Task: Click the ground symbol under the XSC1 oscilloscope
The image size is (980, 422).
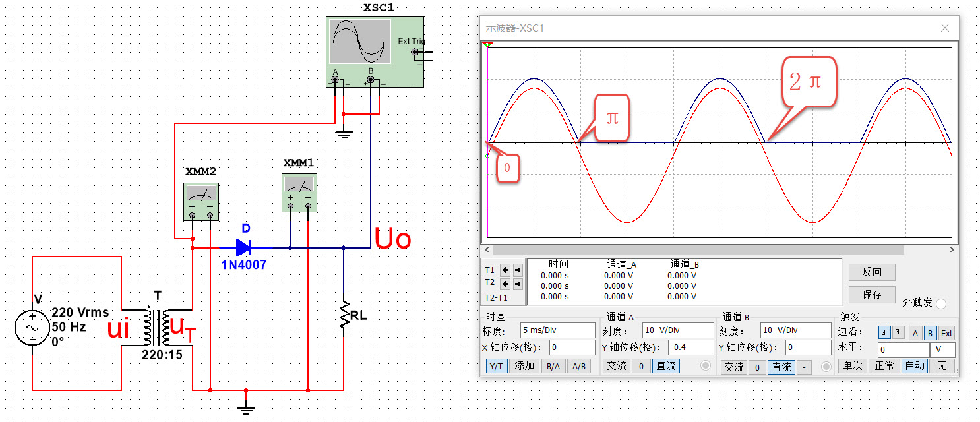Action: [x=343, y=135]
